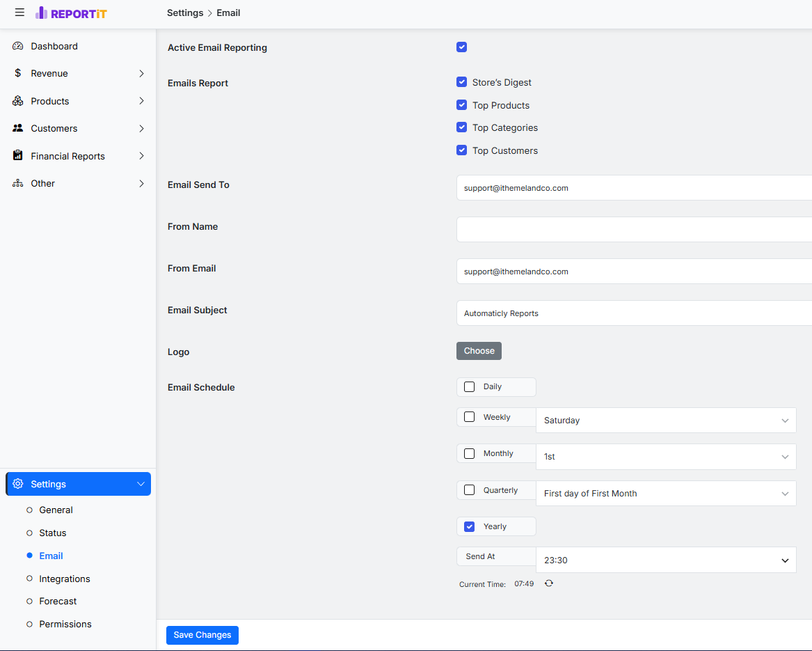Image resolution: width=812 pixels, height=651 pixels.
Task: Open Status settings page
Action: 53,533
